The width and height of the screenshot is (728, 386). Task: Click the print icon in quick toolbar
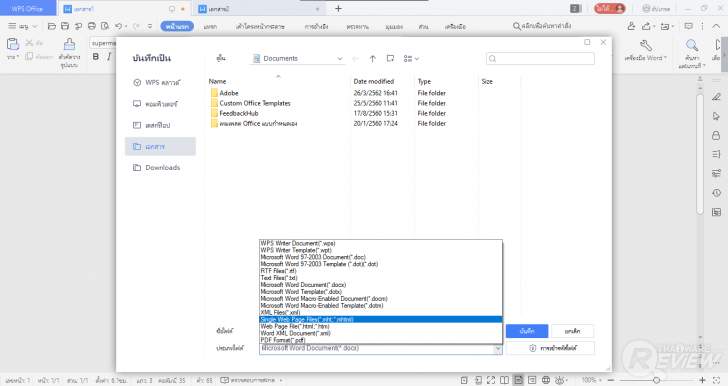(92, 26)
